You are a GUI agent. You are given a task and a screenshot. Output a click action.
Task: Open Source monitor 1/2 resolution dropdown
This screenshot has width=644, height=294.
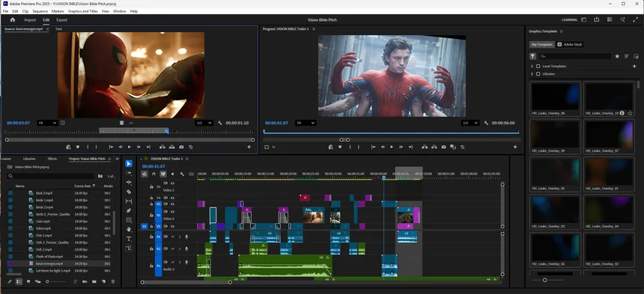204,123
